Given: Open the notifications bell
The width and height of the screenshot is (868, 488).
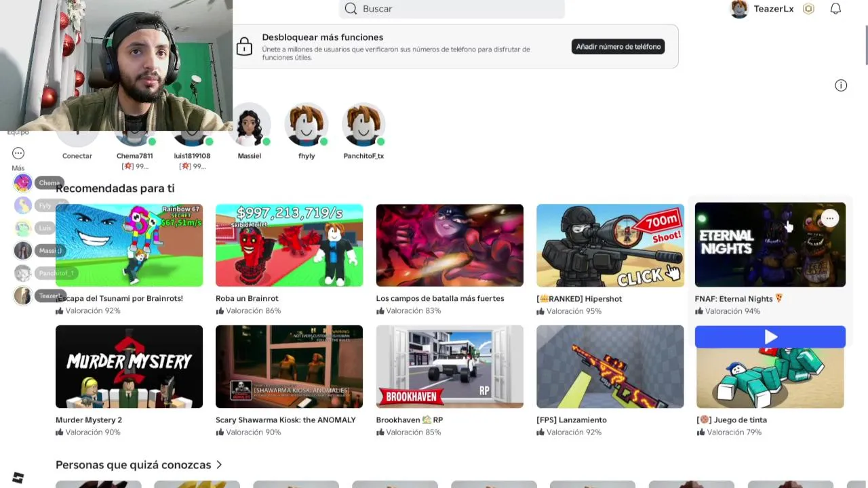Looking at the screenshot, I should pyautogui.click(x=835, y=9).
